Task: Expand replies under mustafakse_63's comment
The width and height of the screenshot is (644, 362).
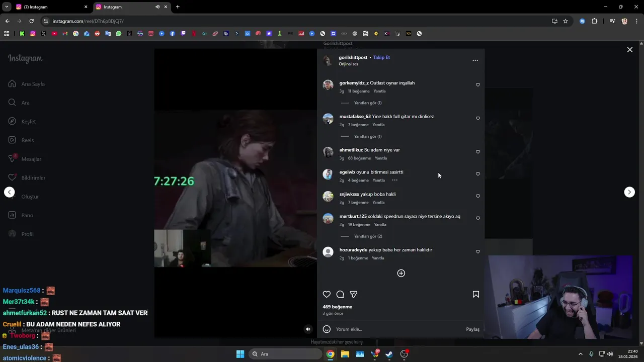Action: pos(368,136)
